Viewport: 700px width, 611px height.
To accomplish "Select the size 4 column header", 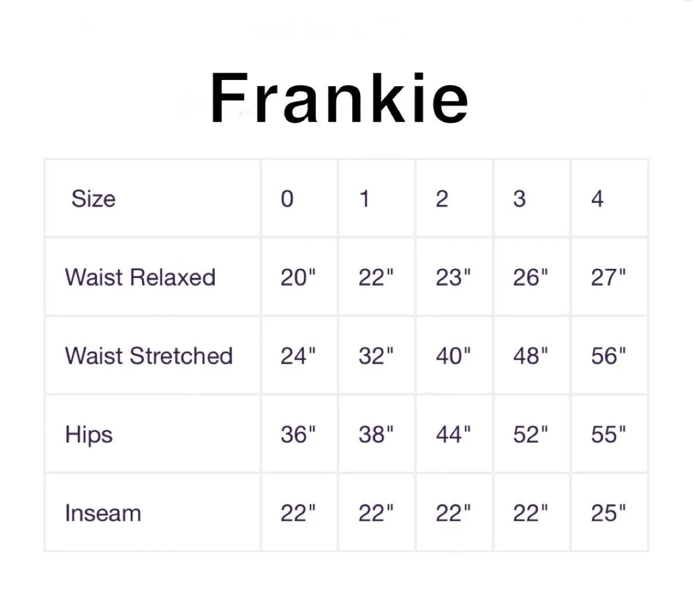I will click(x=597, y=198).
